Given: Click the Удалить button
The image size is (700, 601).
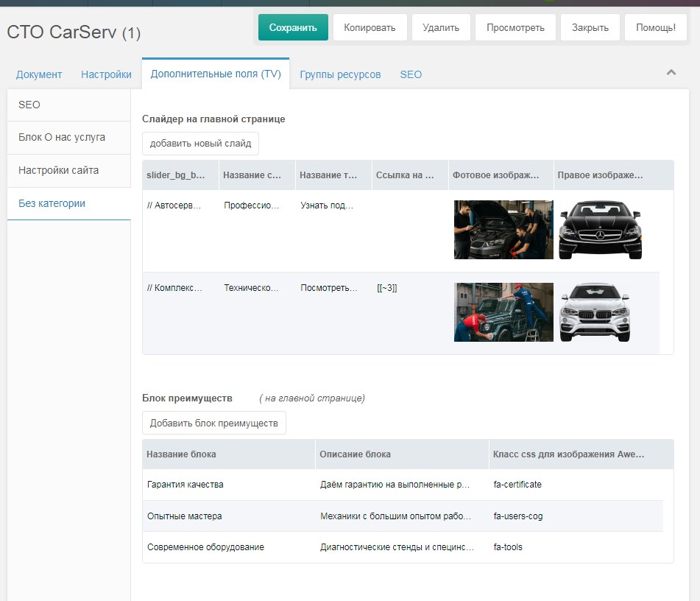Looking at the screenshot, I should pyautogui.click(x=441, y=28).
